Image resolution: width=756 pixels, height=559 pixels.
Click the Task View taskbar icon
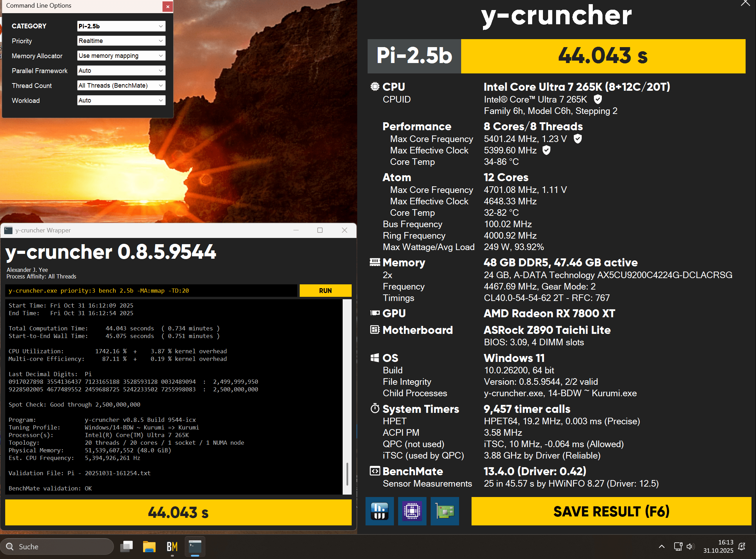[x=126, y=547]
